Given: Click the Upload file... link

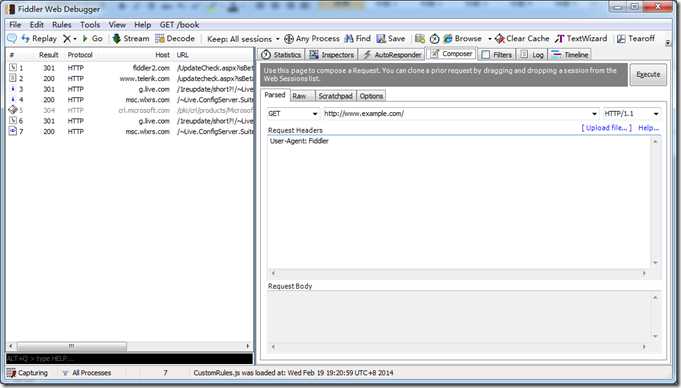Looking at the screenshot, I should tap(606, 128).
